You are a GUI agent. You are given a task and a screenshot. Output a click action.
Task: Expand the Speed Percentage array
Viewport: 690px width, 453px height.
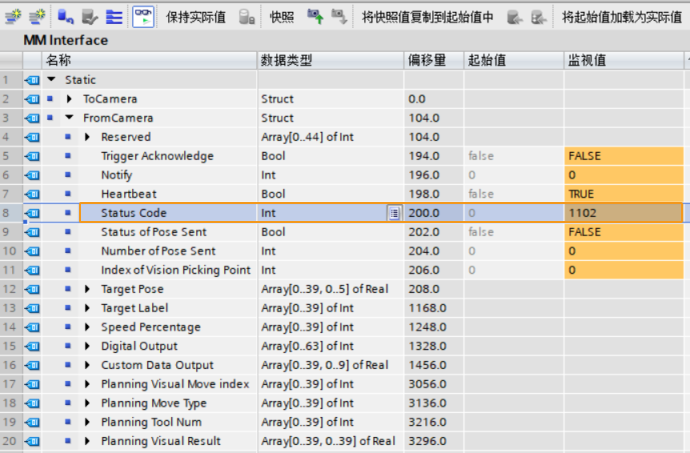click(87, 327)
